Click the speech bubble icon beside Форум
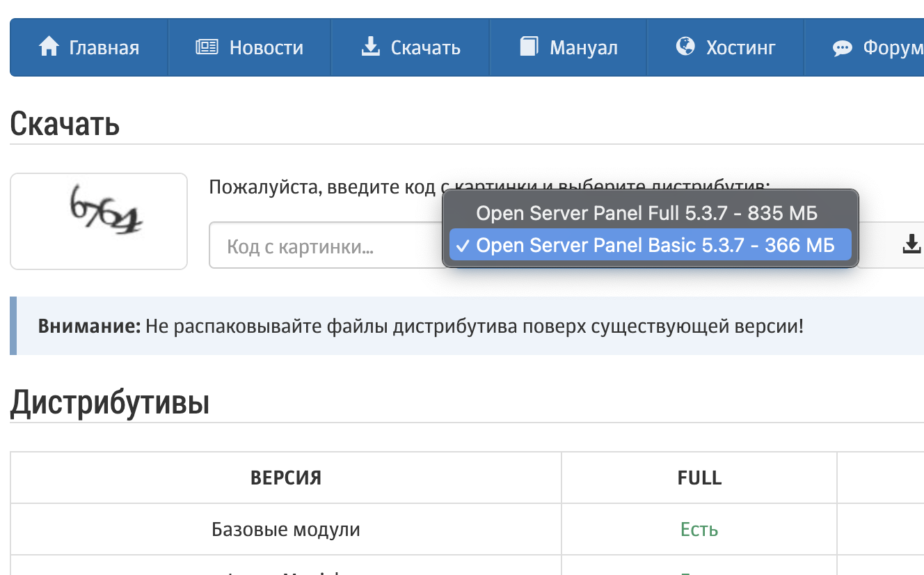This screenshot has height=575, width=924. [x=843, y=48]
